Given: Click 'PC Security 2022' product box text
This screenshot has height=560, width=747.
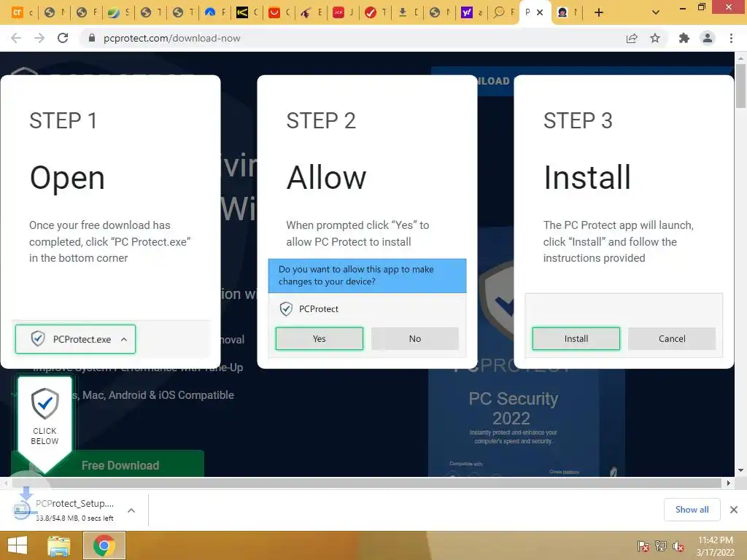Looking at the screenshot, I should pos(513,408).
